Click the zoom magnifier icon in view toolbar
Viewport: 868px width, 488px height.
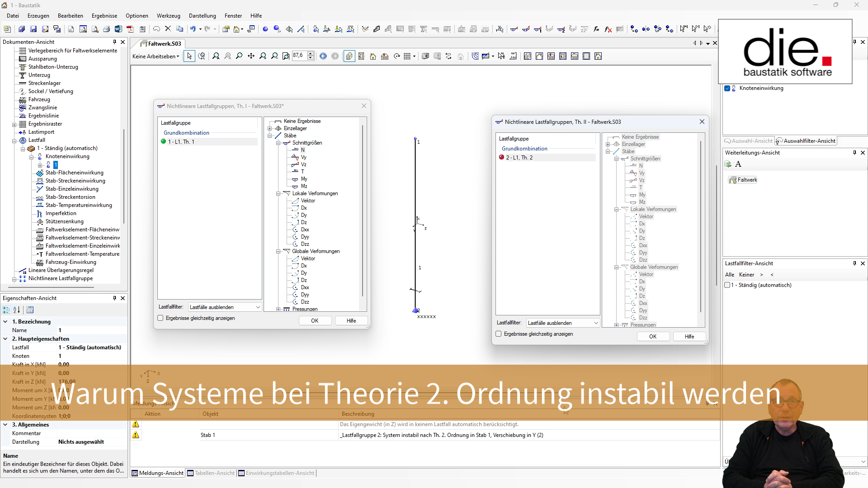[239, 56]
